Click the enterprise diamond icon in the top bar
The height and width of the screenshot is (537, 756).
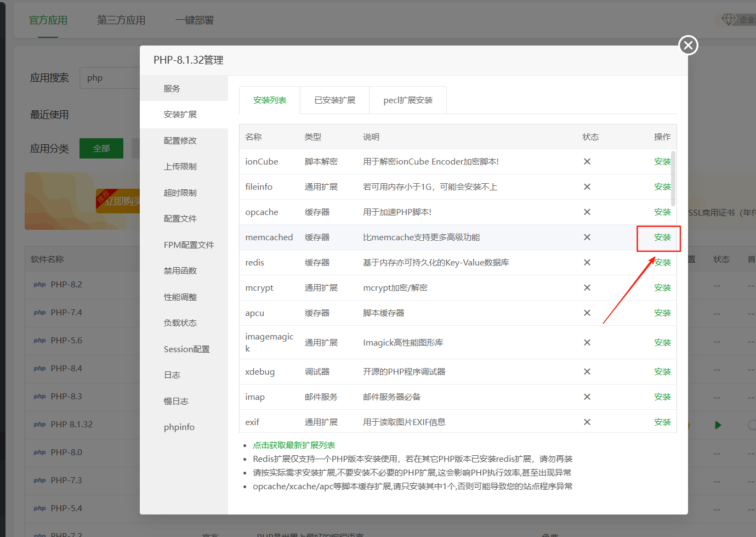click(729, 20)
